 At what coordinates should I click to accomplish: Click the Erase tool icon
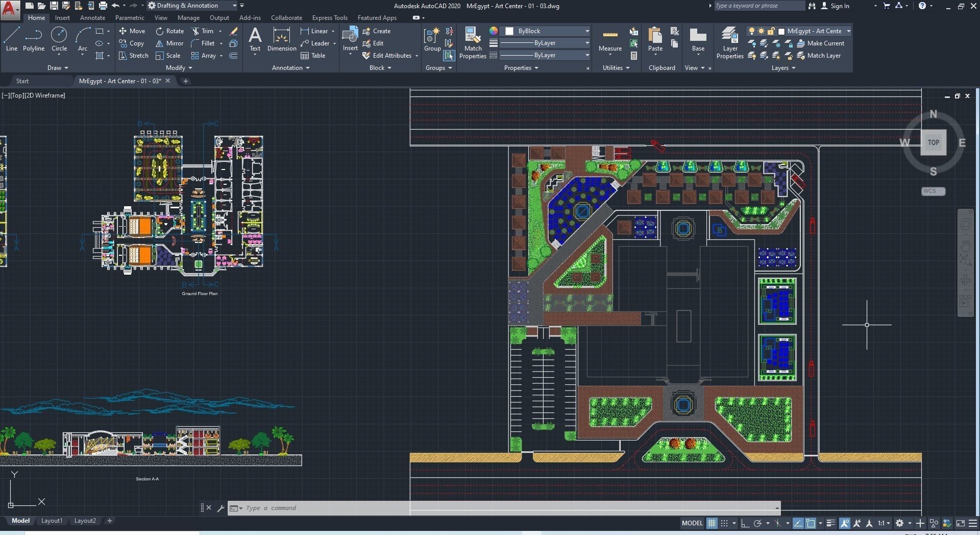coord(233,31)
